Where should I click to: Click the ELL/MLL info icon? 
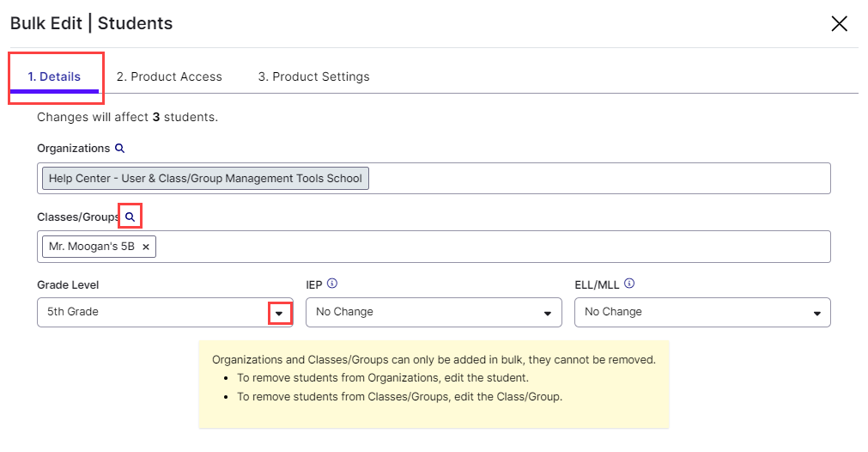[629, 284]
